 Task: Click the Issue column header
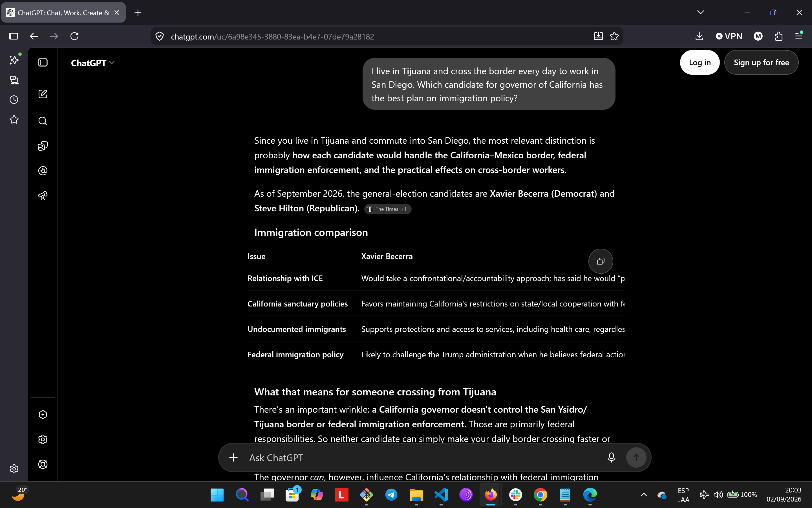point(256,256)
